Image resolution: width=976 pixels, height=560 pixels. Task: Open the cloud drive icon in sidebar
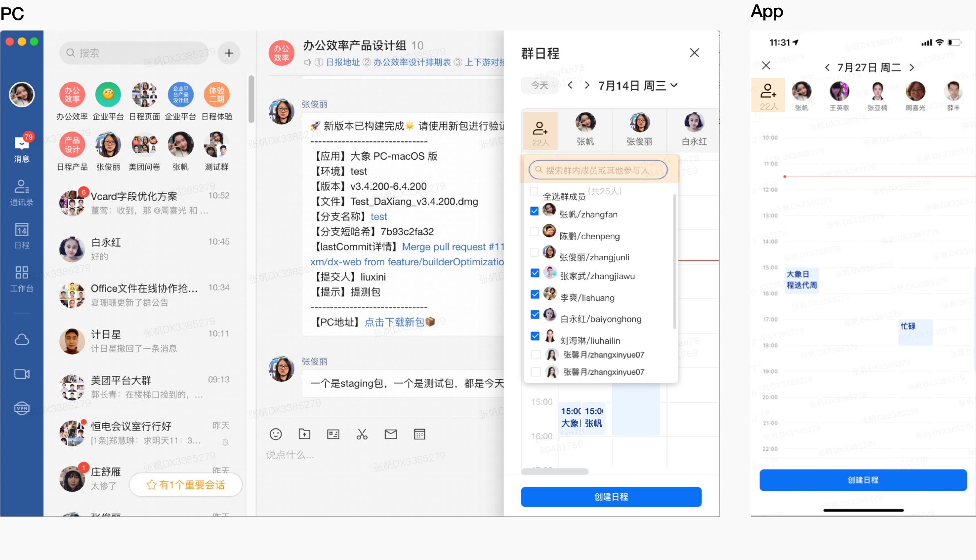pos(22,339)
